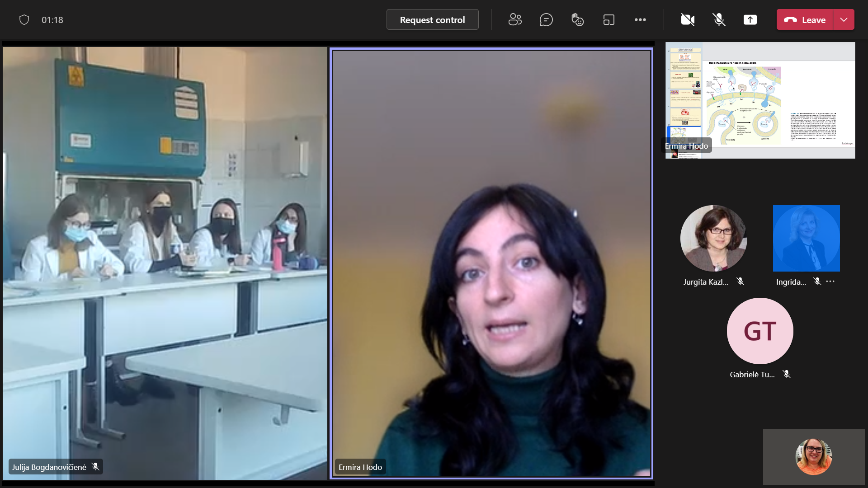Click the Request control button
This screenshot has height=488, width=868.
click(432, 20)
